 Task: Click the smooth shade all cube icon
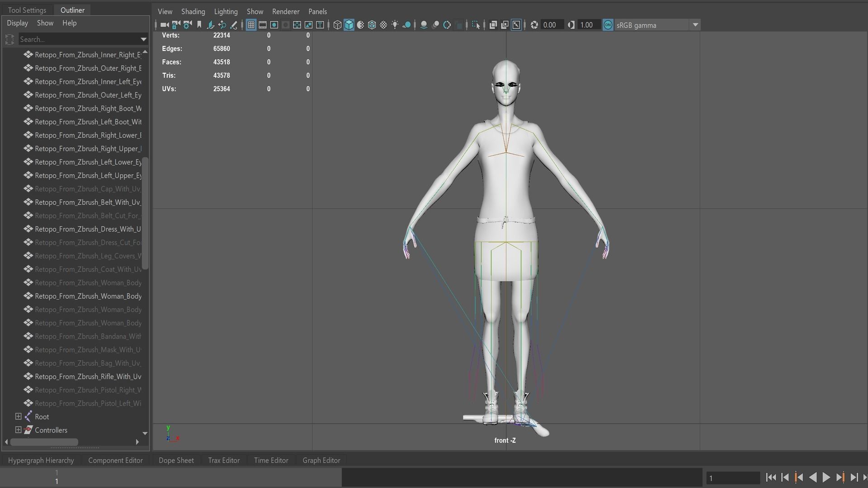pos(349,25)
